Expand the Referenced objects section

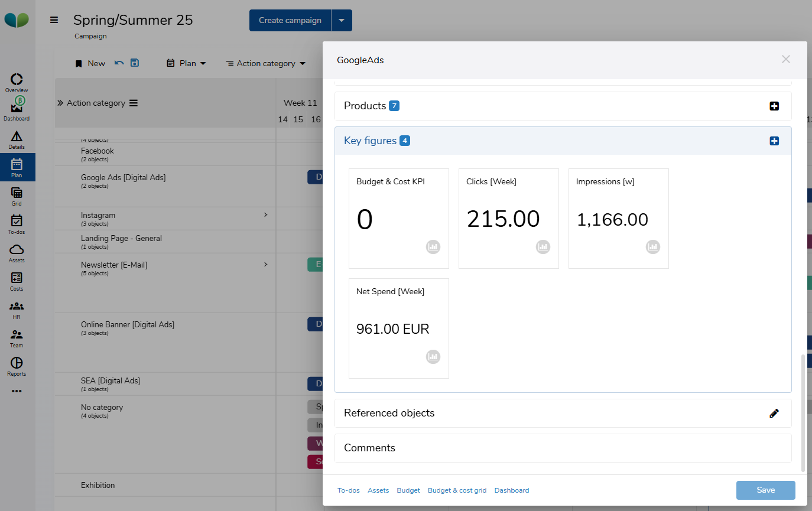pos(563,414)
